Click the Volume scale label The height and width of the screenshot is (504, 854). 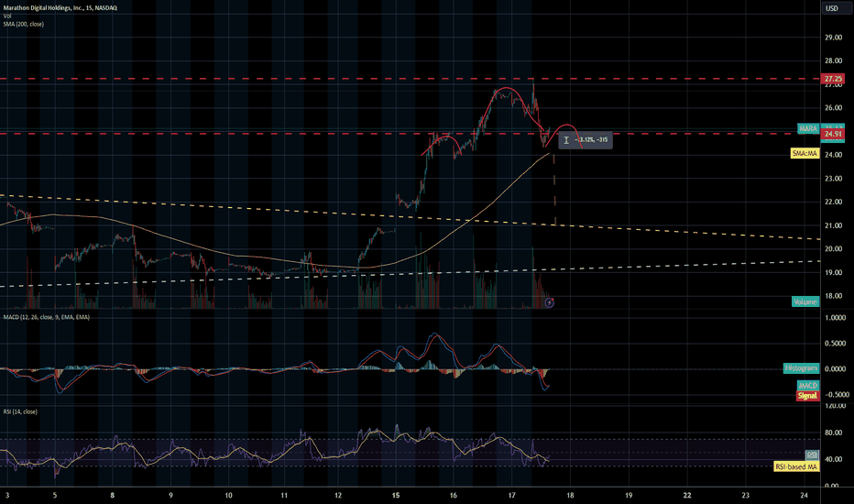click(x=805, y=301)
